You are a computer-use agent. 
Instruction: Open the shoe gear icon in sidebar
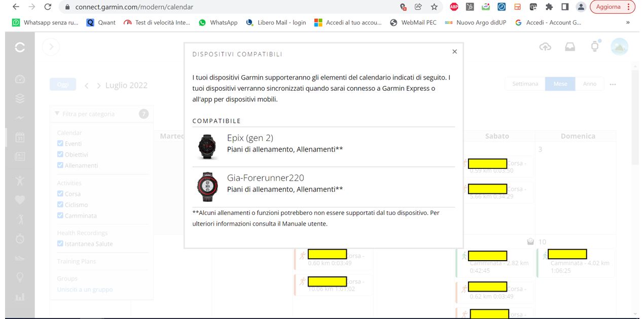click(x=20, y=258)
